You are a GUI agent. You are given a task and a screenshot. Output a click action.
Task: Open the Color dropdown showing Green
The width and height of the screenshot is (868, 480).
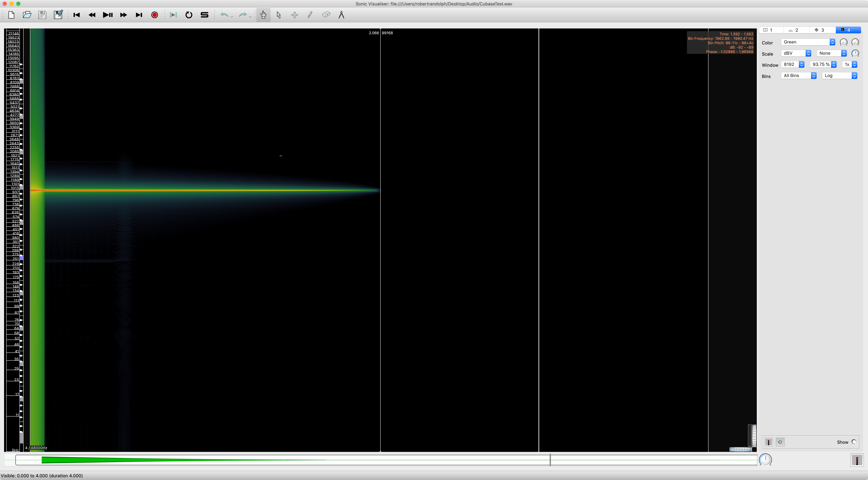(x=808, y=42)
